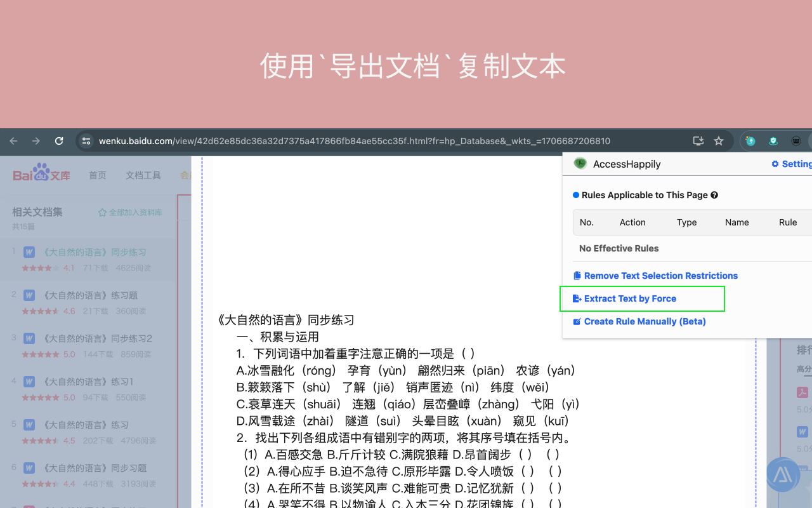Click the heading 一、积累与运用 in the document
This screenshot has height=508, width=812.
coord(278,337)
